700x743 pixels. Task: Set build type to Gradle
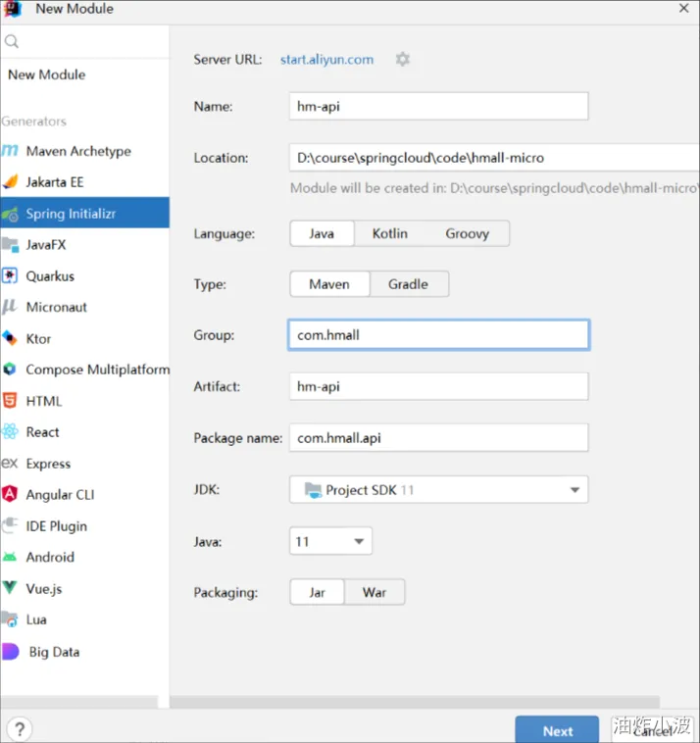(408, 284)
